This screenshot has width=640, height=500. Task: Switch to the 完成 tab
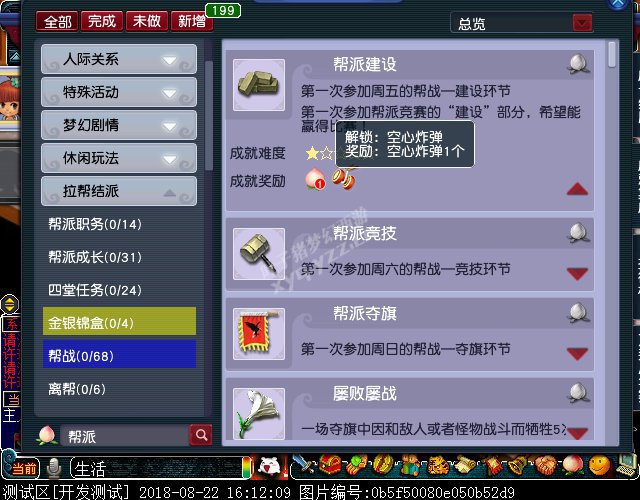point(102,21)
